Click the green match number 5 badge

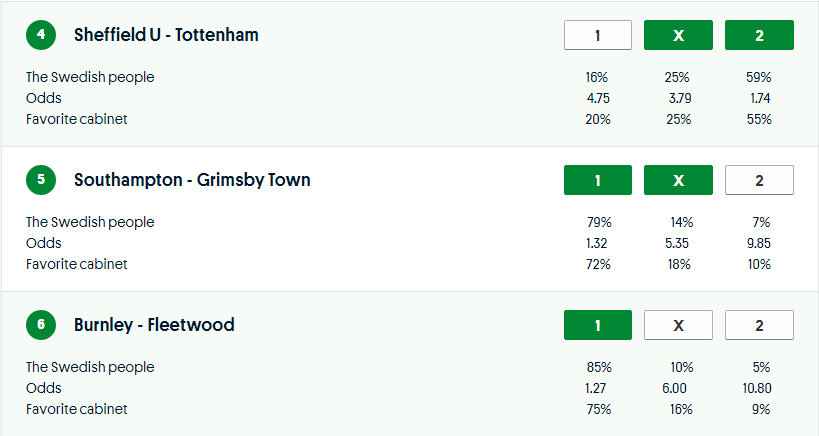[41, 181]
